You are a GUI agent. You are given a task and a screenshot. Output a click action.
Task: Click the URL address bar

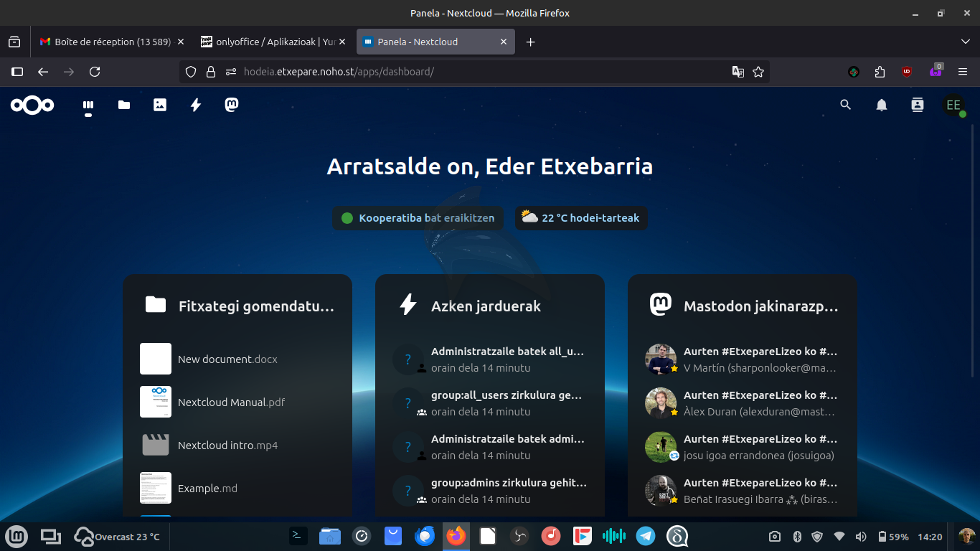pos(473,72)
